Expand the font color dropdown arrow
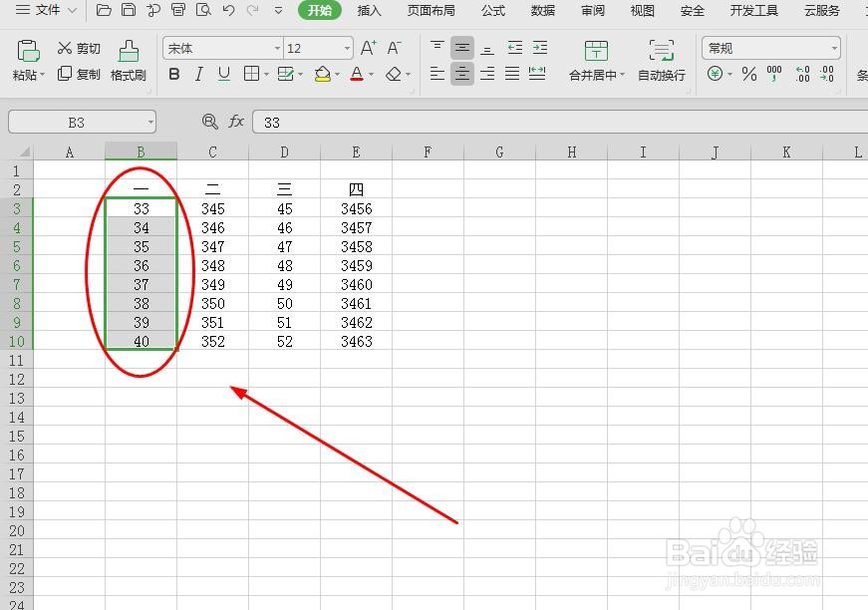Viewport: 868px width, 610px height. click(x=371, y=74)
